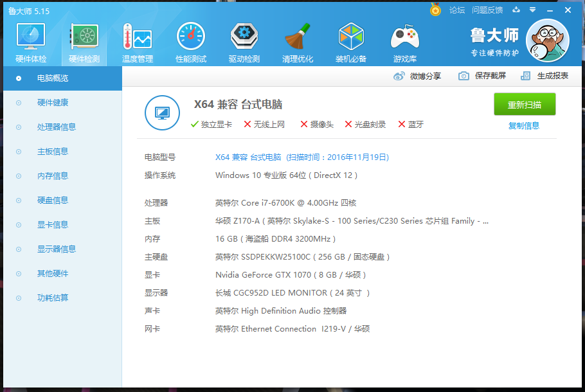
Task: Open the 清理优化 cleanup broom icon
Action: (x=298, y=43)
